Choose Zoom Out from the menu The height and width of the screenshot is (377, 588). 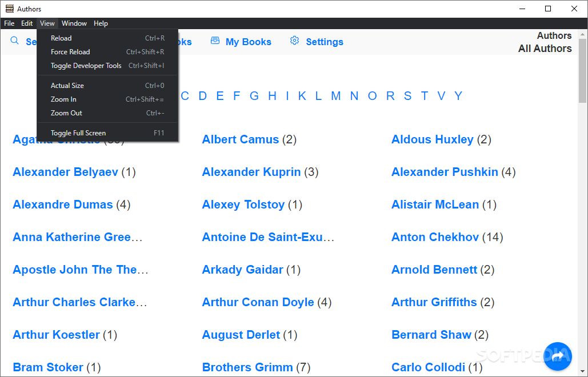[x=107, y=113]
